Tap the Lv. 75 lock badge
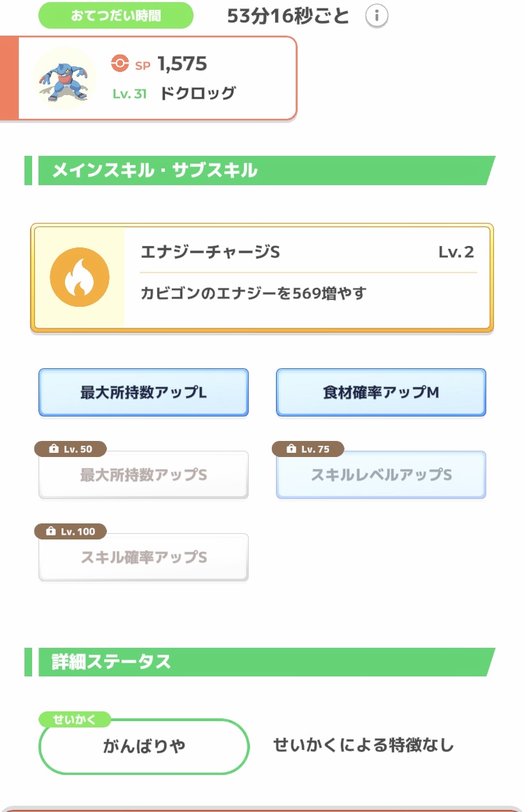This screenshot has height=812, width=524. pyautogui.click(x=308, y=449)
